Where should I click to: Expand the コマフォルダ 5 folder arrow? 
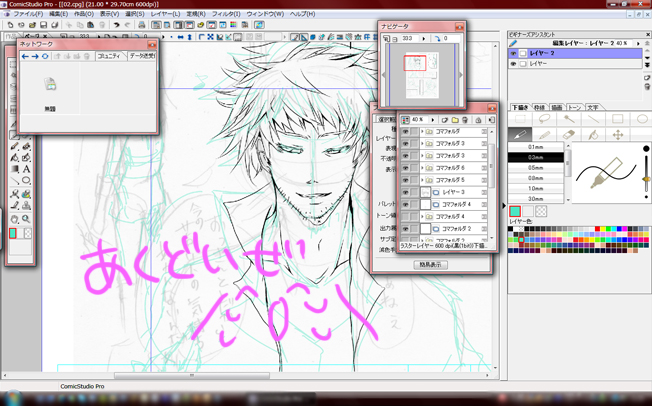tap(422, 180)
